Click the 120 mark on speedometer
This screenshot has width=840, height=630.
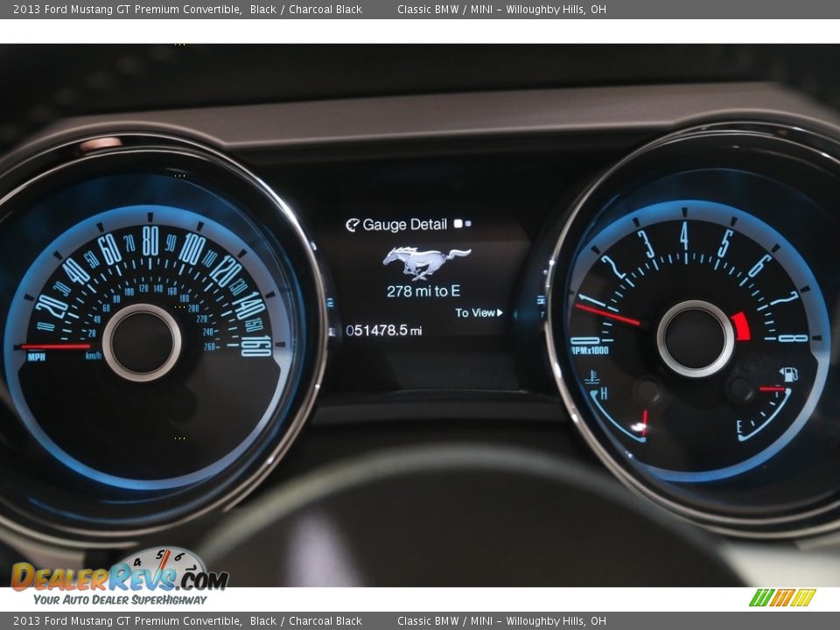(x=225, y=270)
